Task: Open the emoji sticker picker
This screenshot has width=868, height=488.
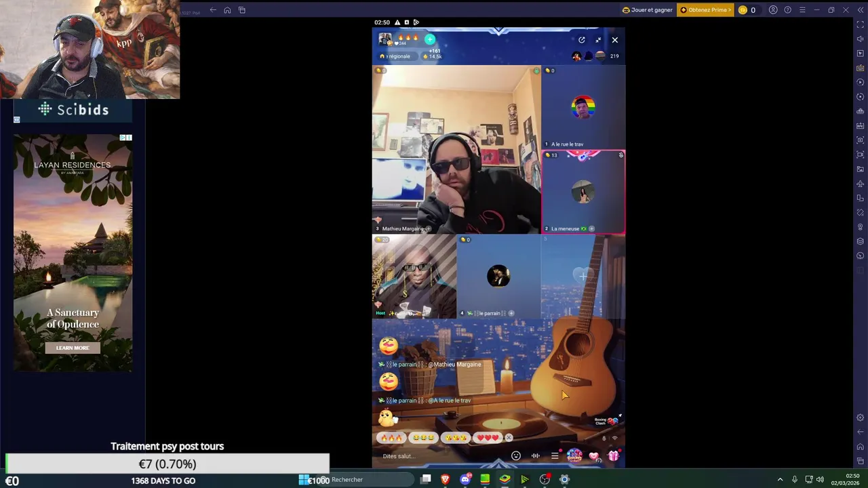Action: [x=516, y=456]
